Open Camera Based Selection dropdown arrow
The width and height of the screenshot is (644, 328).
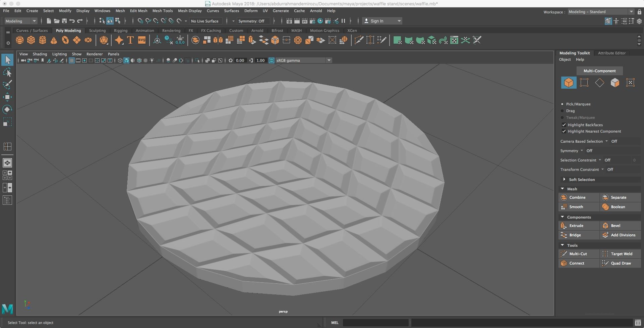[x=606, y=141]
